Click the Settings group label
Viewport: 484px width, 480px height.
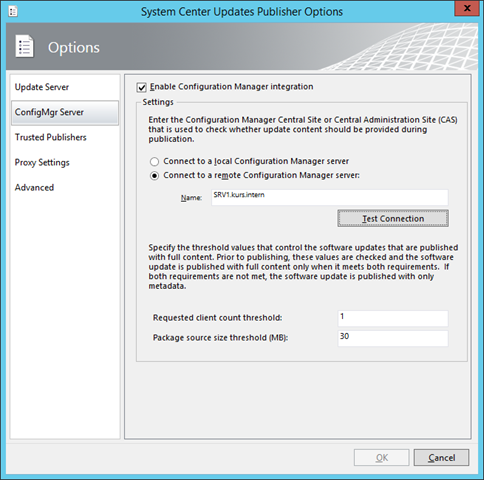[x=158, y=102]
